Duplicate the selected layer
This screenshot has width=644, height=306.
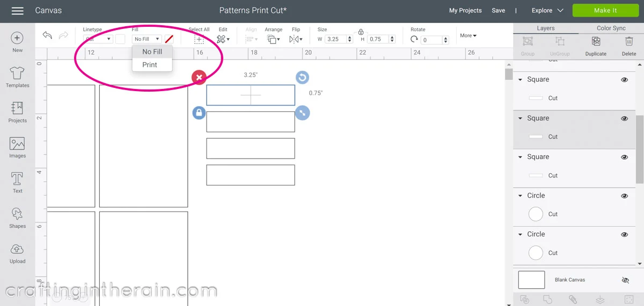tap(596, 46)
